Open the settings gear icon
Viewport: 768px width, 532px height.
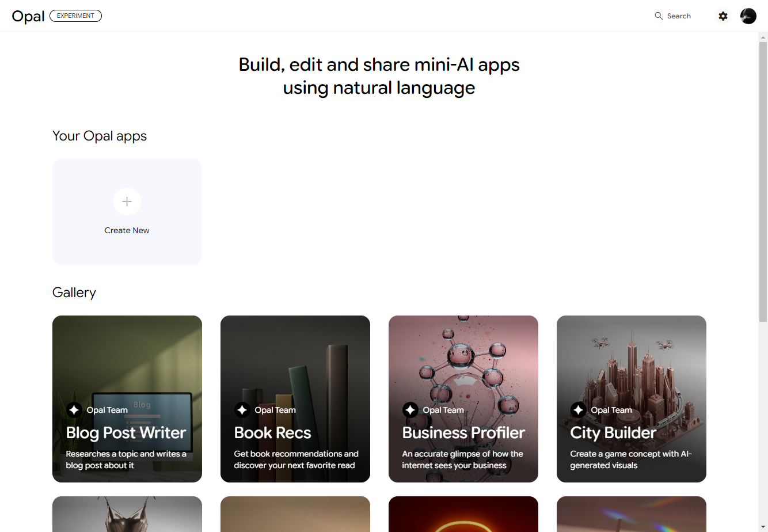[x=723, y=16]
